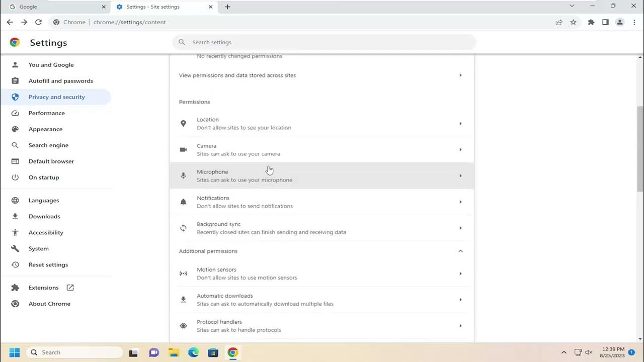The width and height of the screenshot is (644, 362).
Task: Click the taskbar Search box
Action: pos(74,352)
